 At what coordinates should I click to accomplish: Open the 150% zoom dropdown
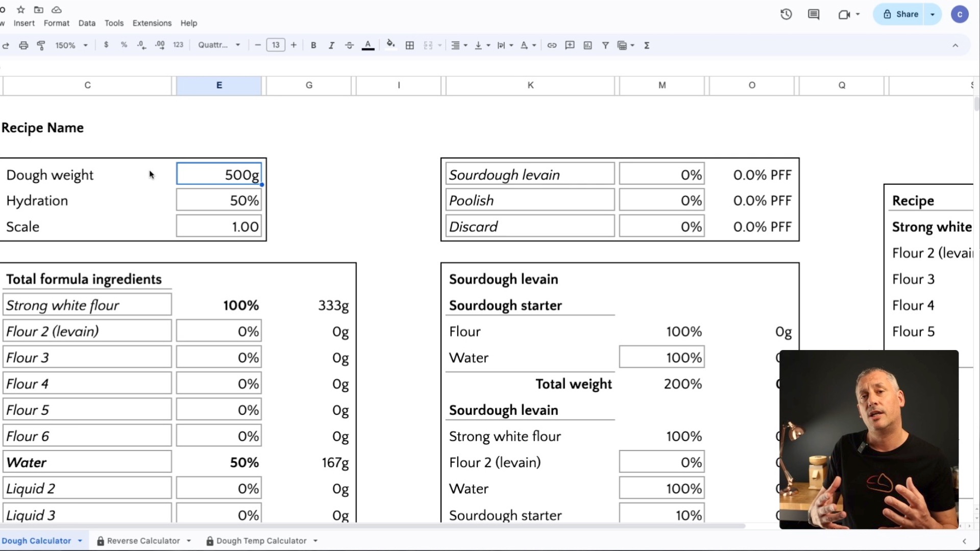pos(71,45)
